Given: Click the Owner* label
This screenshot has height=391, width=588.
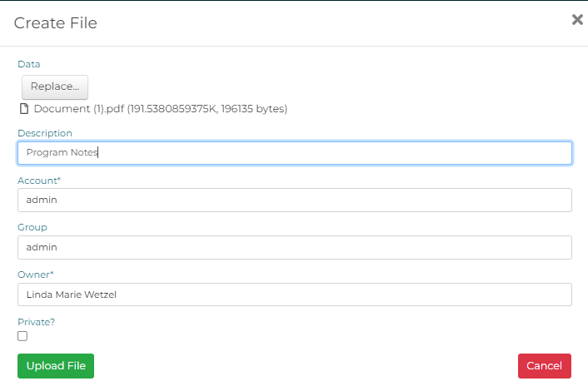Looking at the screenshot, I should tap(36, 275).
